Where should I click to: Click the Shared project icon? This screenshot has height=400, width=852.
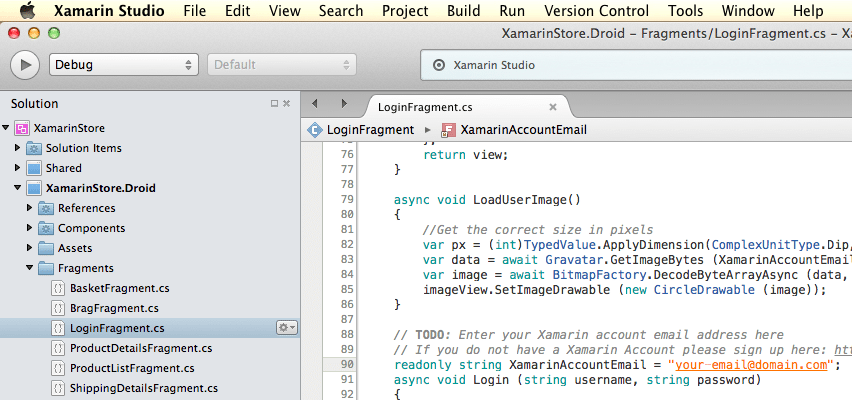pyautogui.click(x=34, y=168)
